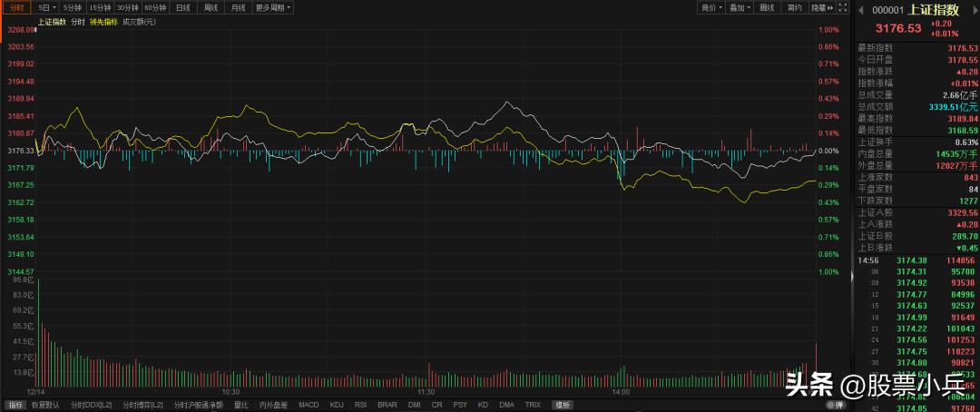
Task: Switch to 60分钟 period
Action: click(x=155, y=7)
